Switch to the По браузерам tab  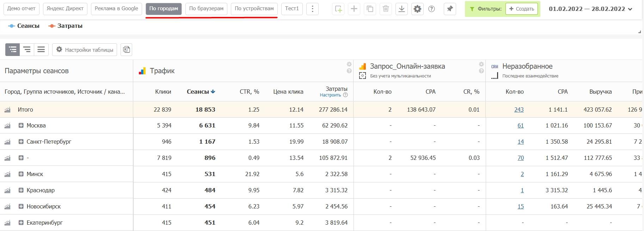[206, 8]
